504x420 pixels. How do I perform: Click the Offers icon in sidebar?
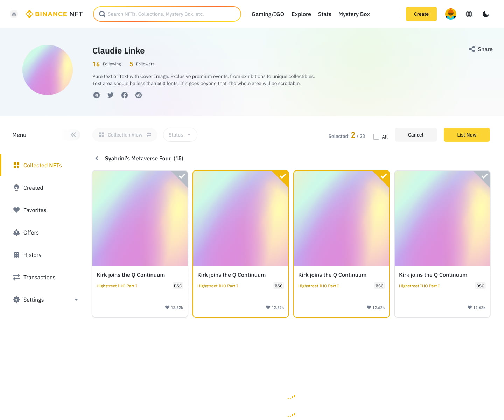tap(16, 232)
